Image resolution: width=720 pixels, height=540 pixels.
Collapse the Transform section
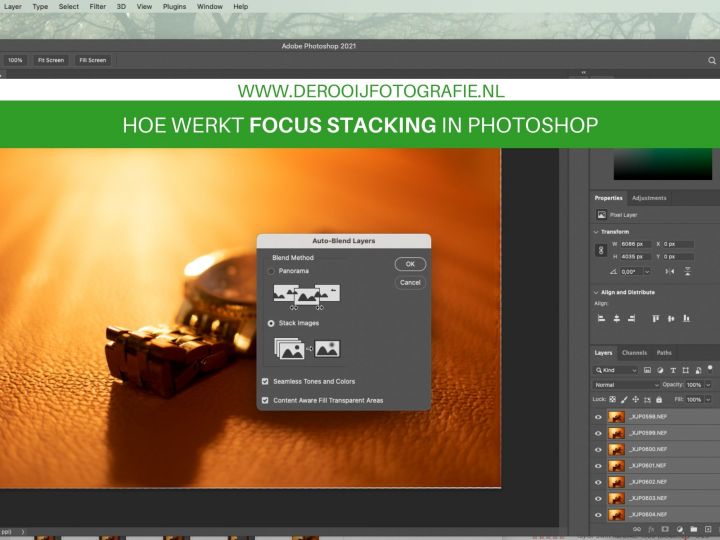[x=596, y=232]
